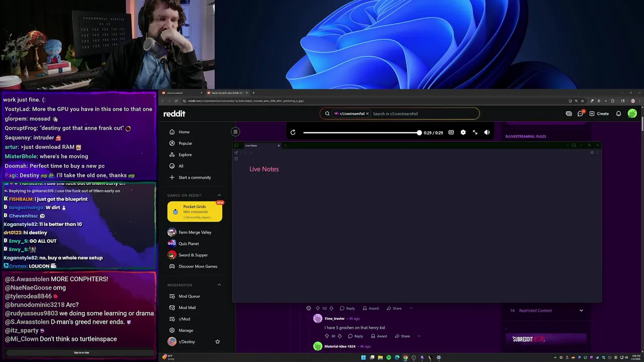Focus the Search in r/LivestreamFail field
Image resolution: width=644 pixels, height=362 pixels.
423,114
